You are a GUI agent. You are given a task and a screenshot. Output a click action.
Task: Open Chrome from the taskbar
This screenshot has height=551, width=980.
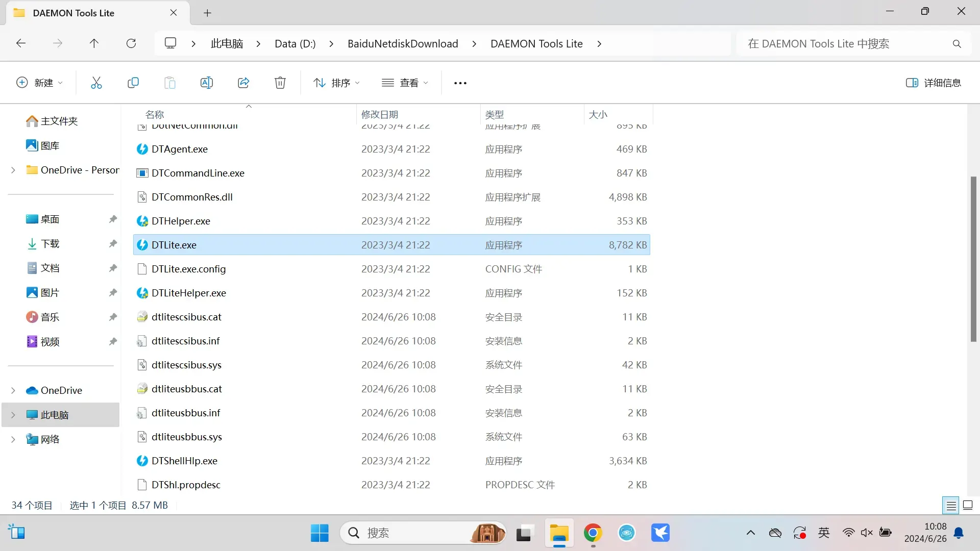pos(593,533)
